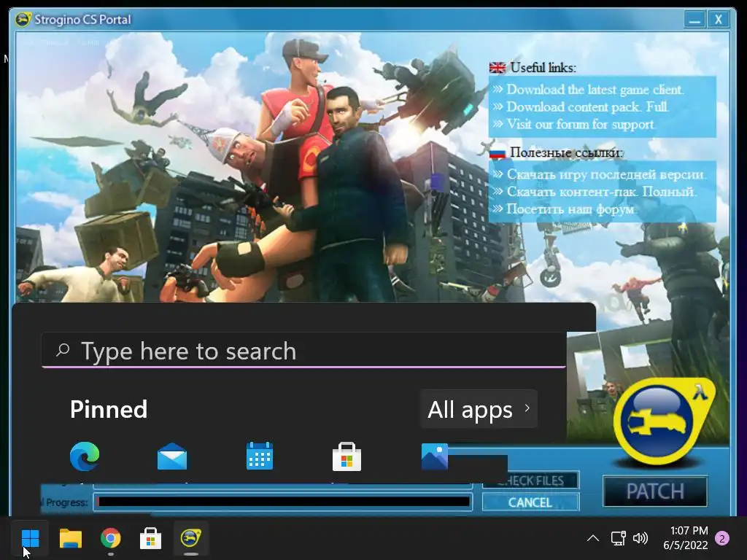This screenshot has height=560, width=747.
Task: Open pinned Photos app
Action: (435, 456)
